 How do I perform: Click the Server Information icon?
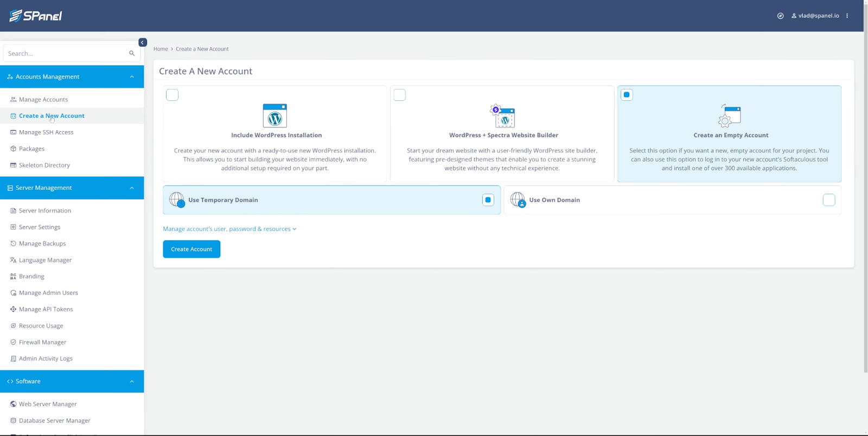click(13, 210)
